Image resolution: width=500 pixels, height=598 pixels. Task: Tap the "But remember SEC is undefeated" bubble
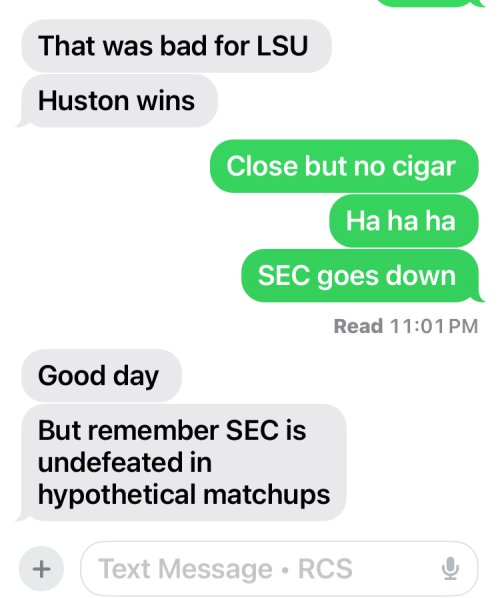182,463
